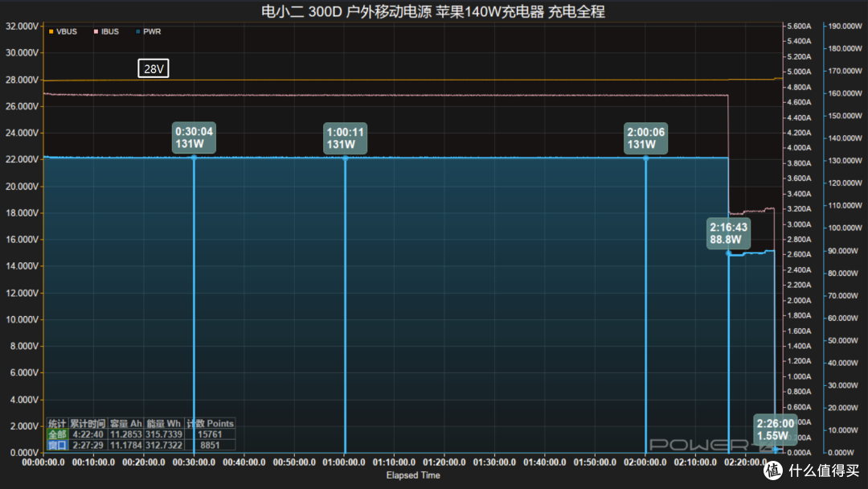Click the 5.600A current axis label

click(x=799, y=26)
